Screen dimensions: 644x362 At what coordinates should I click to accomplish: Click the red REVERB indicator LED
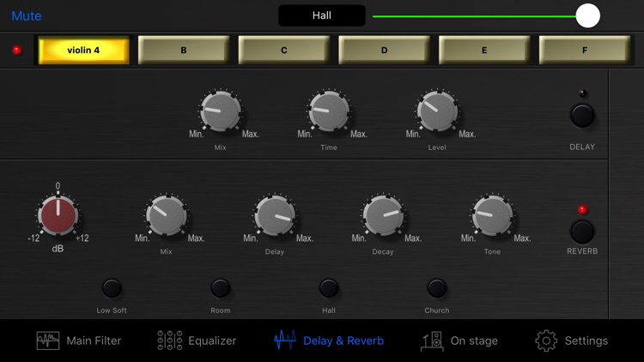click(582, 209)
